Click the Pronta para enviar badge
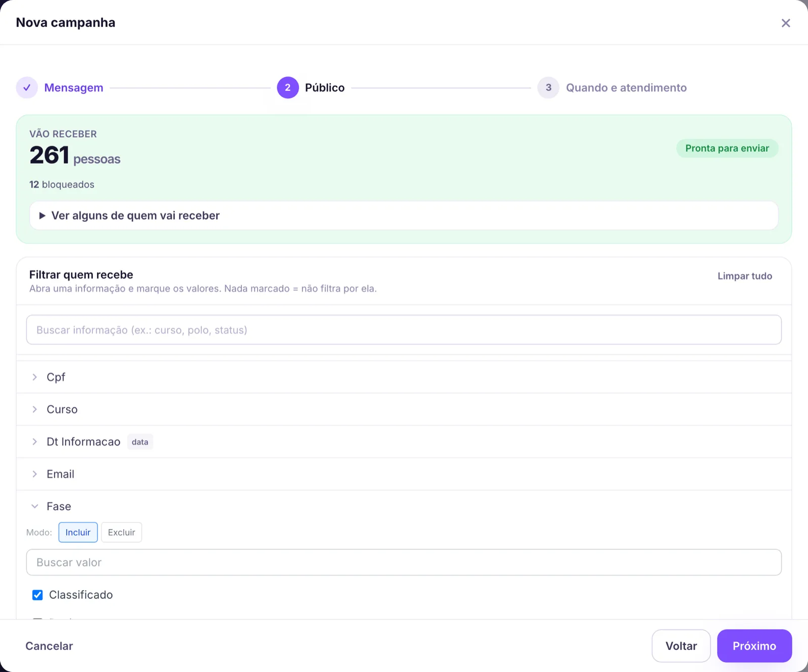 point(727,148)
